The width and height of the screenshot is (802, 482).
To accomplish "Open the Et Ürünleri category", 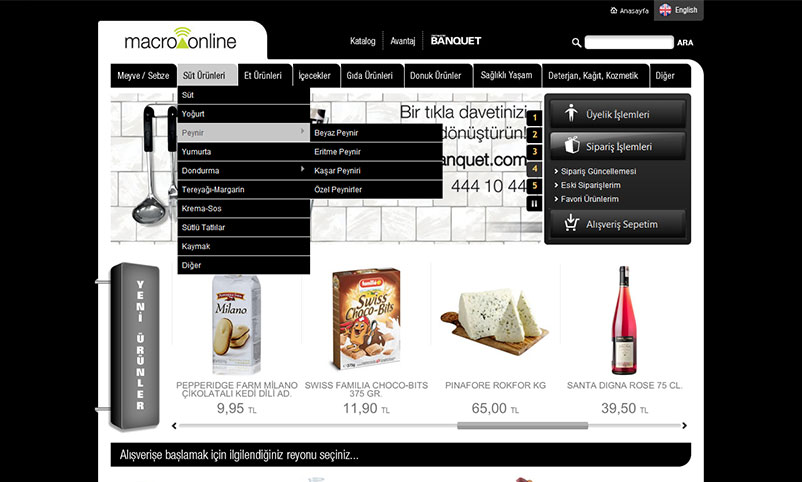I will coord(263,76).
